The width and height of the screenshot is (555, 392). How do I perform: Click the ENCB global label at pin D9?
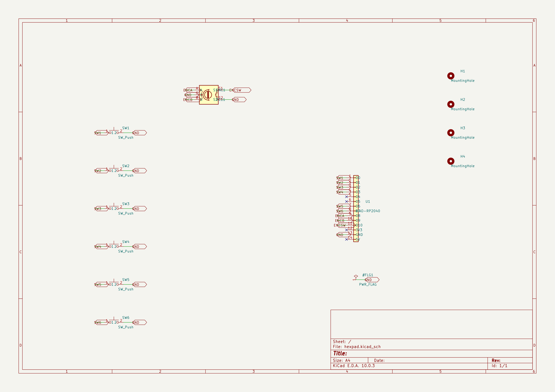(x=344, y=221)
